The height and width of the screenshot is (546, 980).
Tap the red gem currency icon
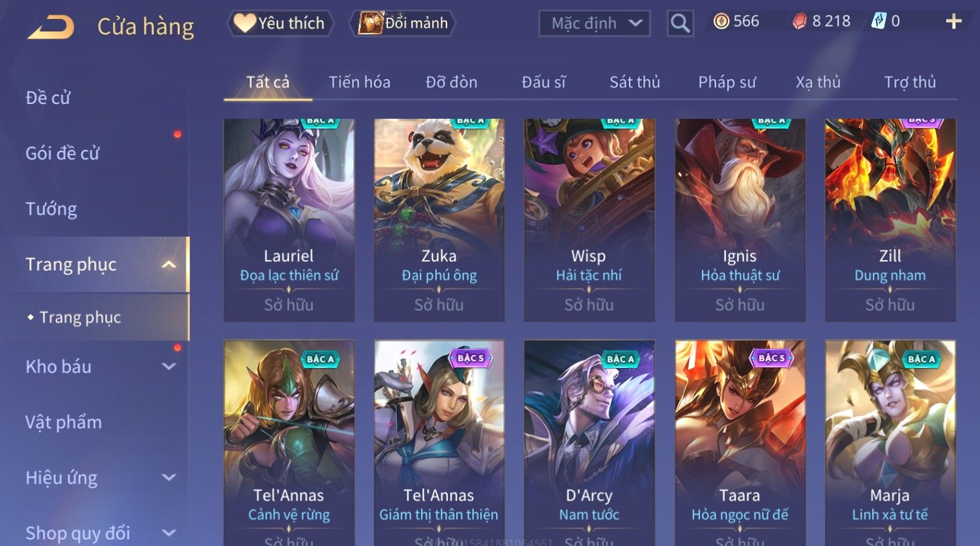point(799,21)
